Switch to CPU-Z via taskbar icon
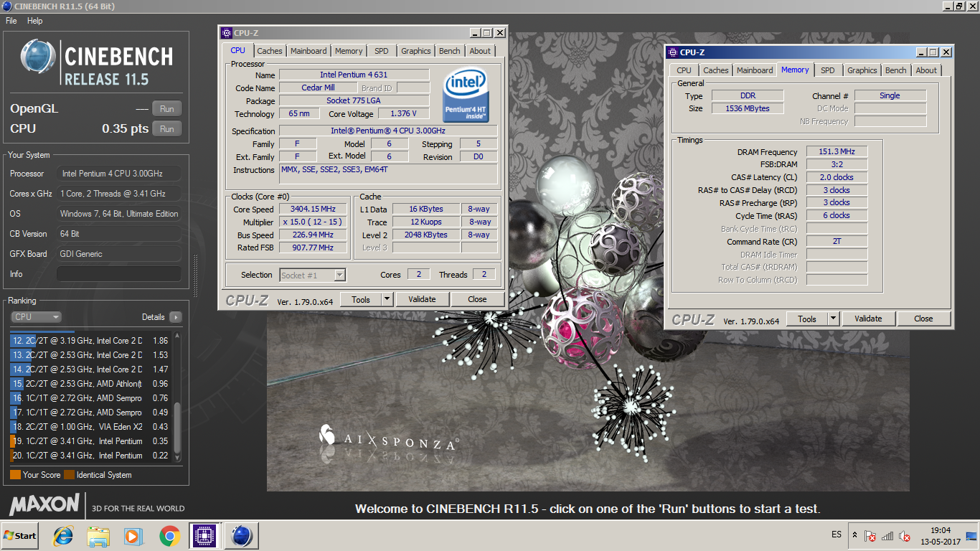 pyautogui.click(x=204, y=535)
